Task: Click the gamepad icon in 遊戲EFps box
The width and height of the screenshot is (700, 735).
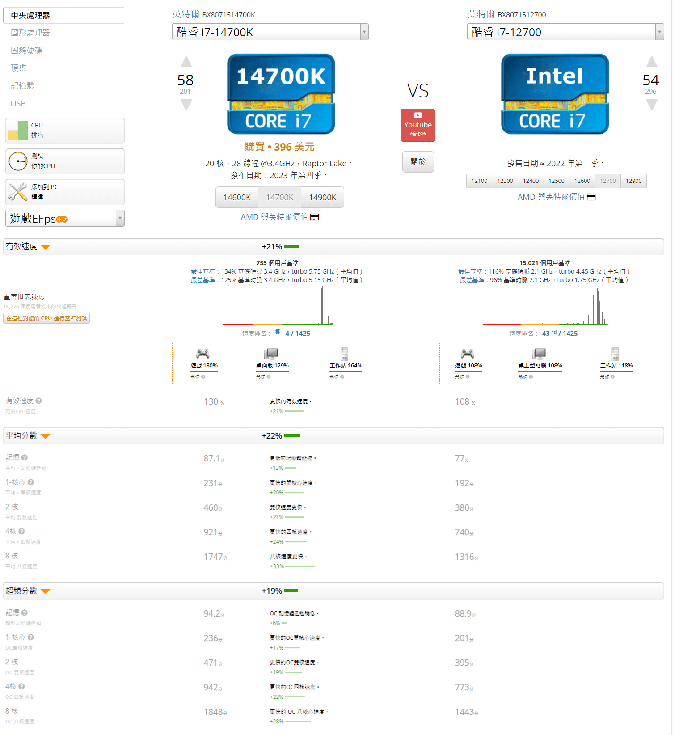Action: [62, 219]
